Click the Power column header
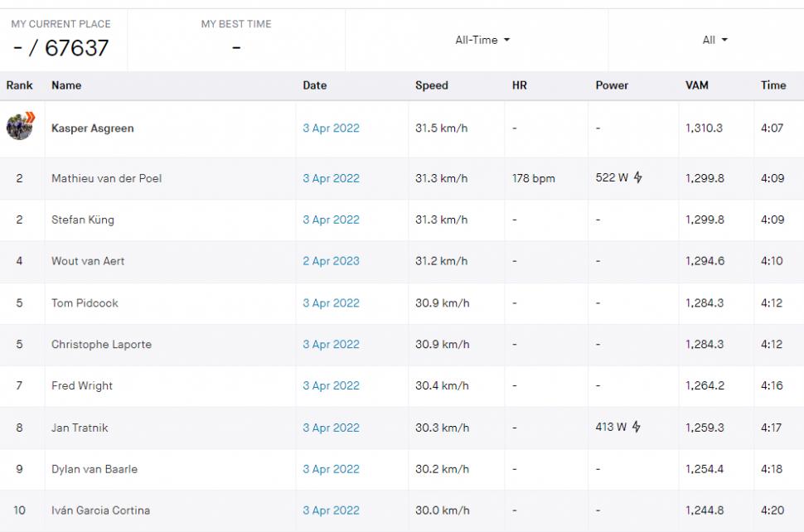The image size is (804, 532). (612, 85)
